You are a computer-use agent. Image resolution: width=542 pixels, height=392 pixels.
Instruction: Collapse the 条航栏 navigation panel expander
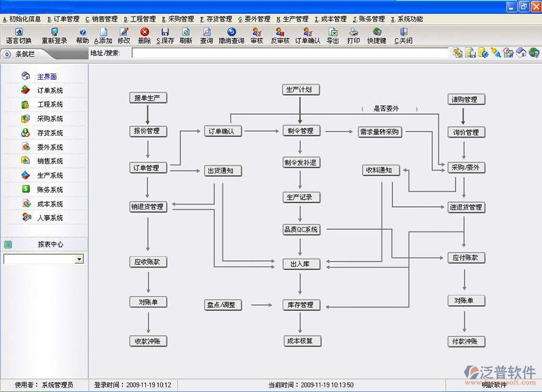[7, 54]
